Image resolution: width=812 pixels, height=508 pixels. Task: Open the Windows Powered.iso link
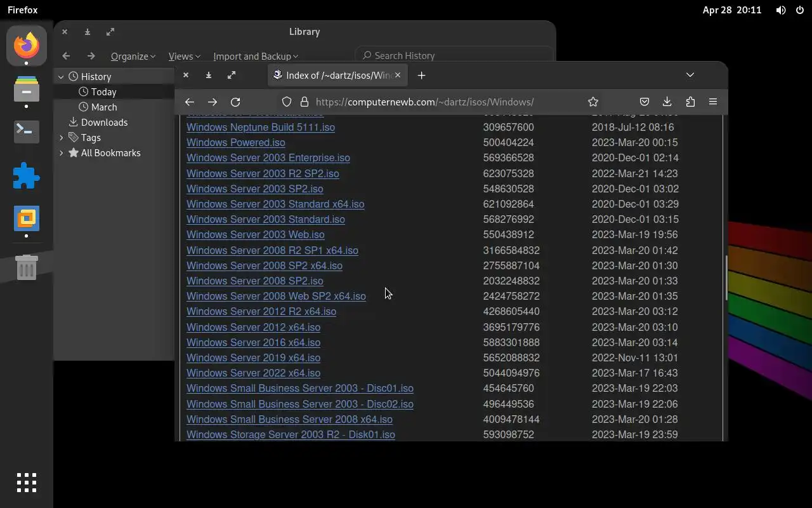(236, 142)
